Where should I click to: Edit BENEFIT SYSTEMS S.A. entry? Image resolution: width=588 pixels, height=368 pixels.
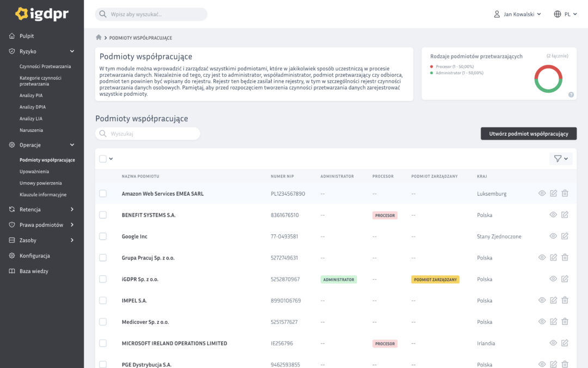tap(565, 215)
